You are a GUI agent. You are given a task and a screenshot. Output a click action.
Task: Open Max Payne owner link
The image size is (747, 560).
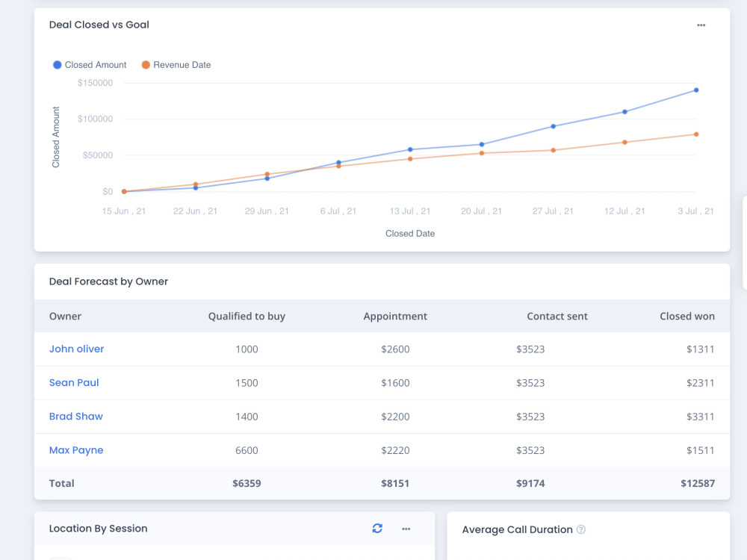click(x=75, y=450)
